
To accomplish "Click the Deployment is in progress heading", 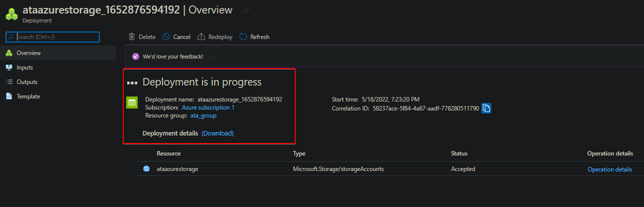I will 202,82.
